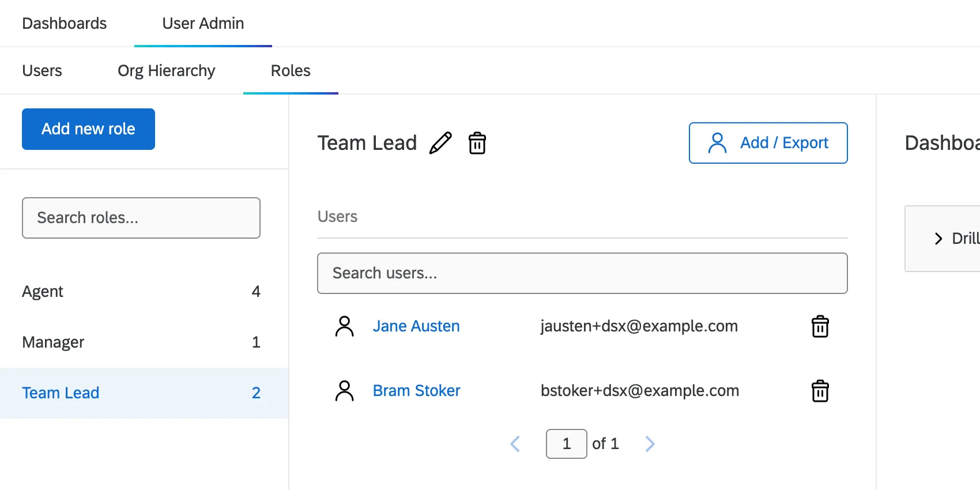
Task: Switch to the User Admin tab
Action: 203,24
